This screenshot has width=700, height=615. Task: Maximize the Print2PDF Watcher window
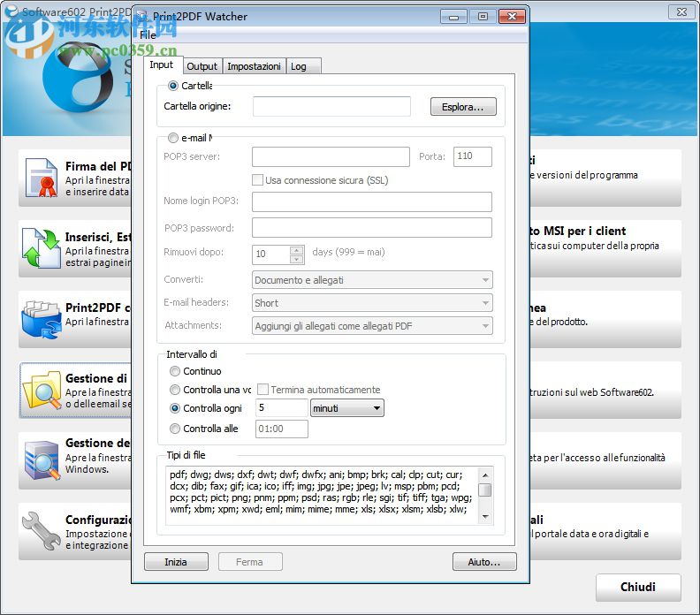[x=483, y=17]
